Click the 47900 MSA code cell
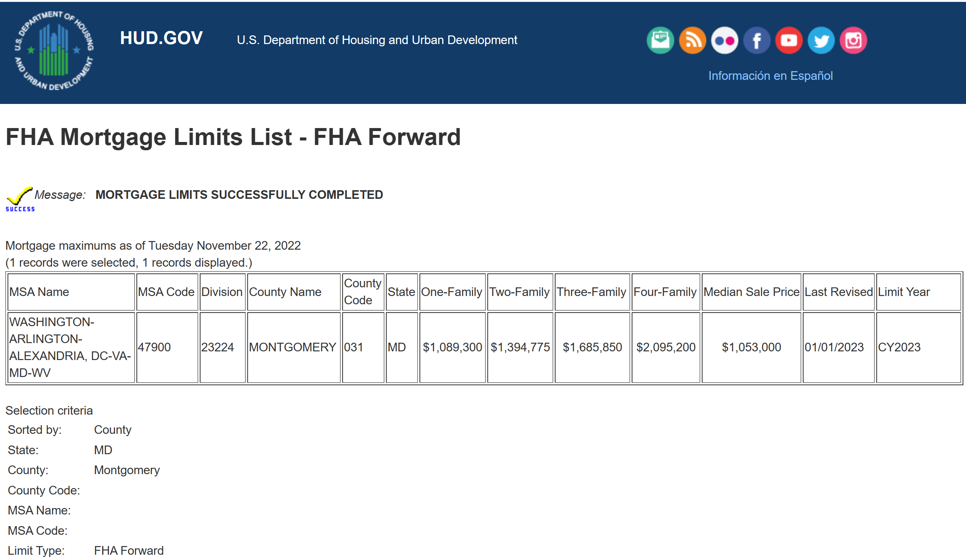Image resolution: width=966 pixels, height=560 pixels. (x=167, y=348)
